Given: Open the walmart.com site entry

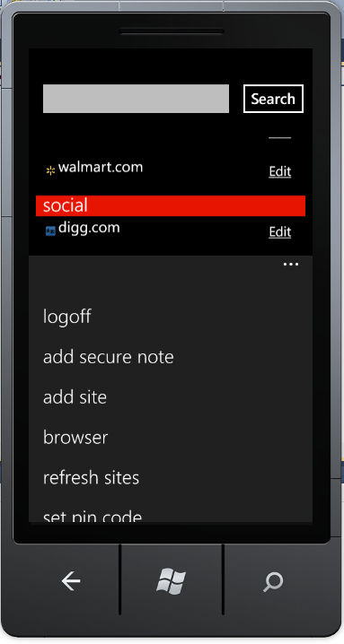Looking at the screenshot, I should coord(101,168).
